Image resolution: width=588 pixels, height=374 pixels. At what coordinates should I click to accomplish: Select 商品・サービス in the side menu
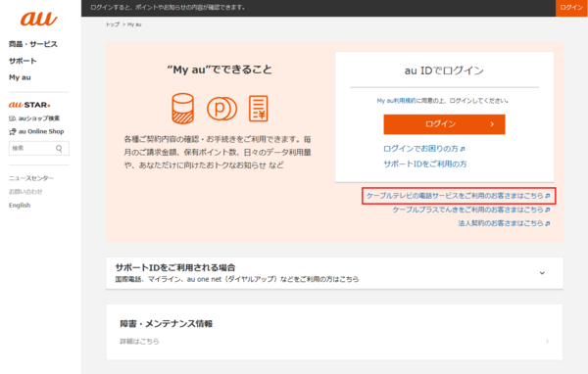pos(33,44)
